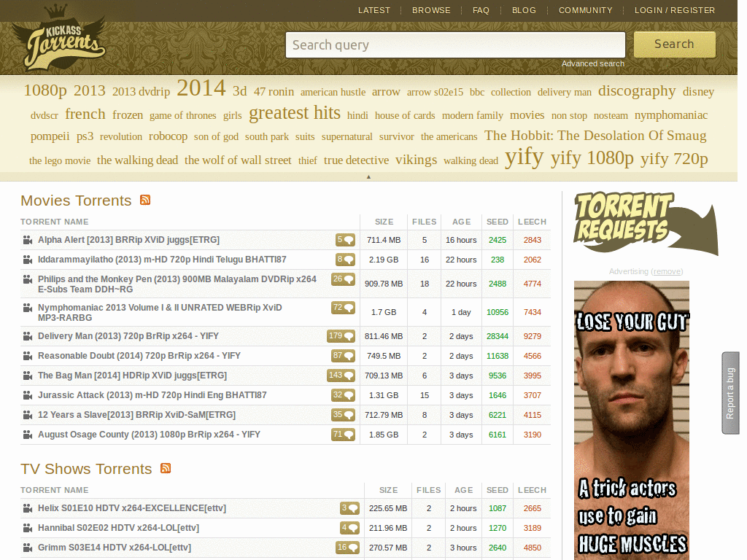Image resolution: width=747 pixels, height=560 pixels.
Task: Click the film icon beside Alpha Alert torrent
Action: point(26,240)
